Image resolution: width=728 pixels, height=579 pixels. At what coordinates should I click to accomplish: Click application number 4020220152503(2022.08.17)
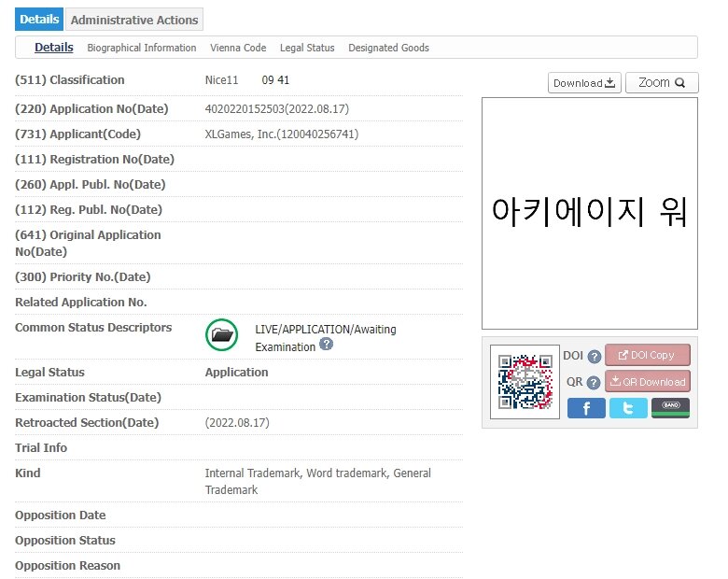tap(276, 109)
